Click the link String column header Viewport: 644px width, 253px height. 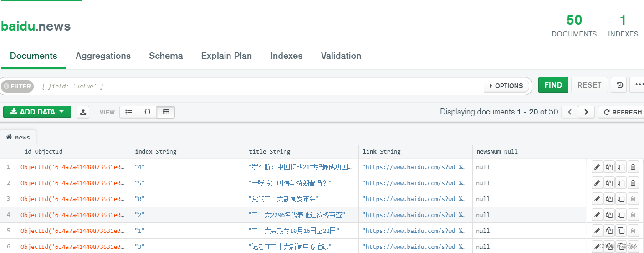click(415, 151)
